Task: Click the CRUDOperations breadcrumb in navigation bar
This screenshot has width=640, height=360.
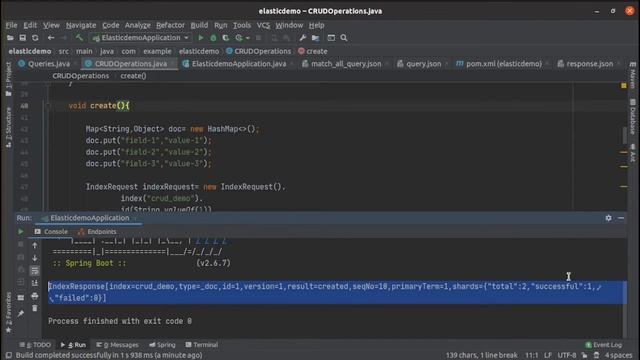Action: tap(258, 51)
